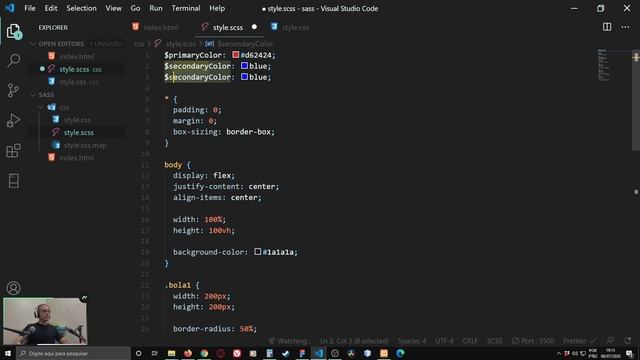Open the Selection menu
This screenshot has height=360, width=640.
[82, 8]
